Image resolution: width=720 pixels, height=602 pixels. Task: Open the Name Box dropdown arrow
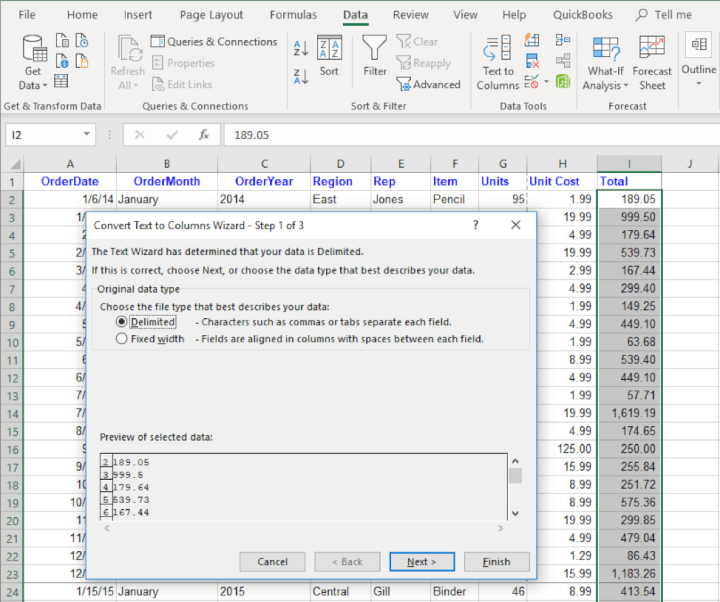[89, 135]
